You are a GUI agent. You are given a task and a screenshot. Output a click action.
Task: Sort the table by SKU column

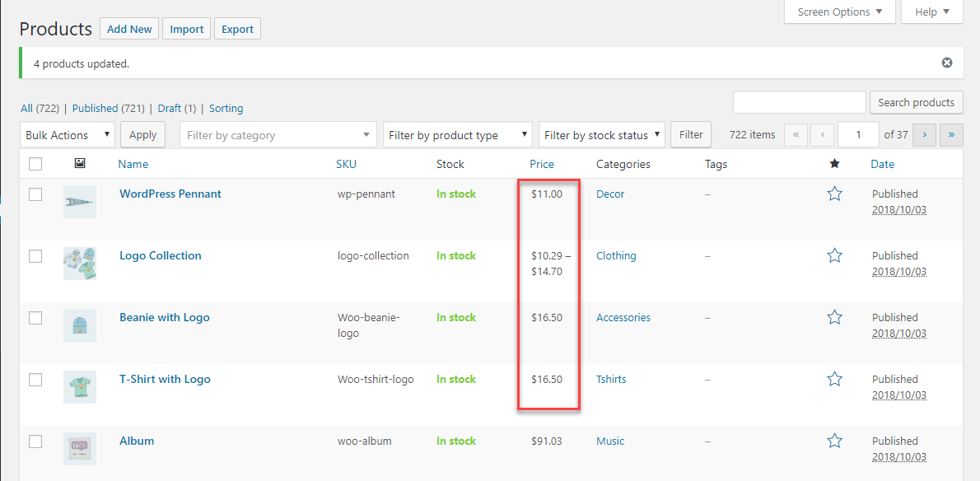pos(346,164)
